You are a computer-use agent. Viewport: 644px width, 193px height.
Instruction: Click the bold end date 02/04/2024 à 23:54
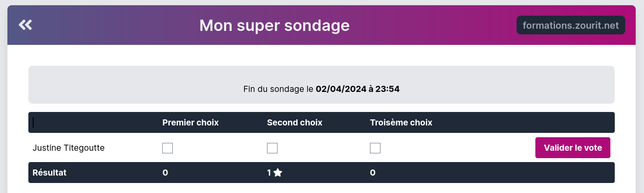click(357, 89)
